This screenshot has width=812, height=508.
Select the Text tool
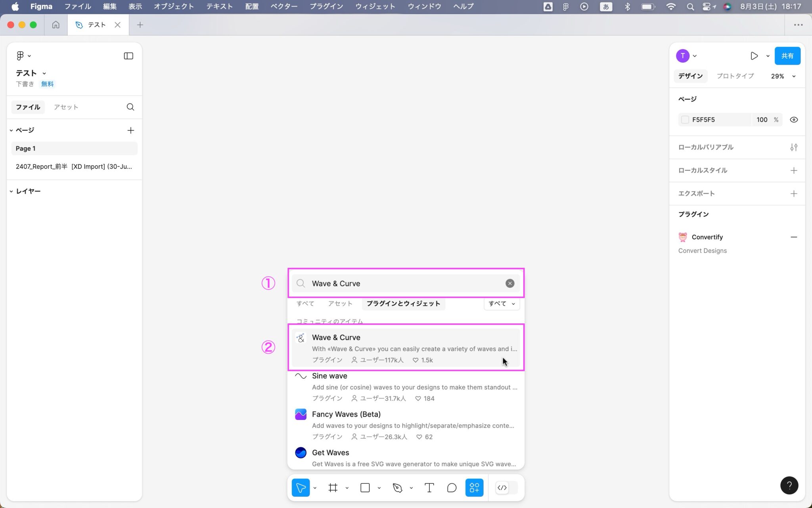429,487
